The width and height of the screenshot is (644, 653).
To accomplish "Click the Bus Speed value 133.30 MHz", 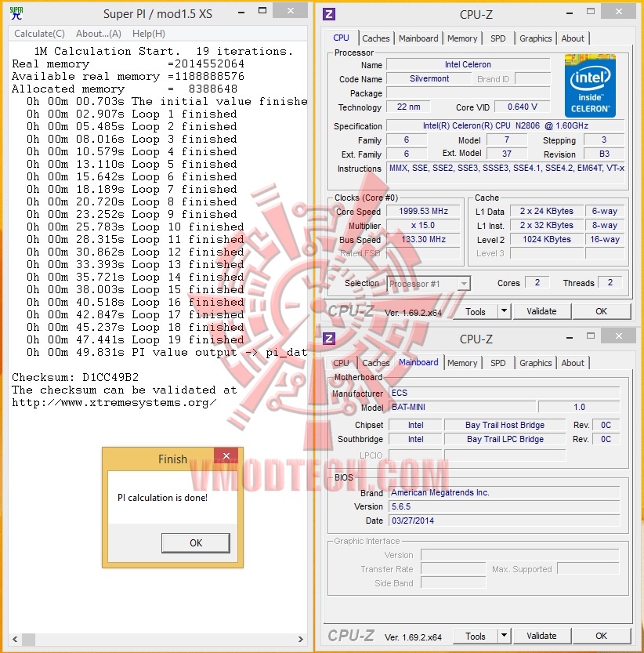I will [x=423, y=239].
